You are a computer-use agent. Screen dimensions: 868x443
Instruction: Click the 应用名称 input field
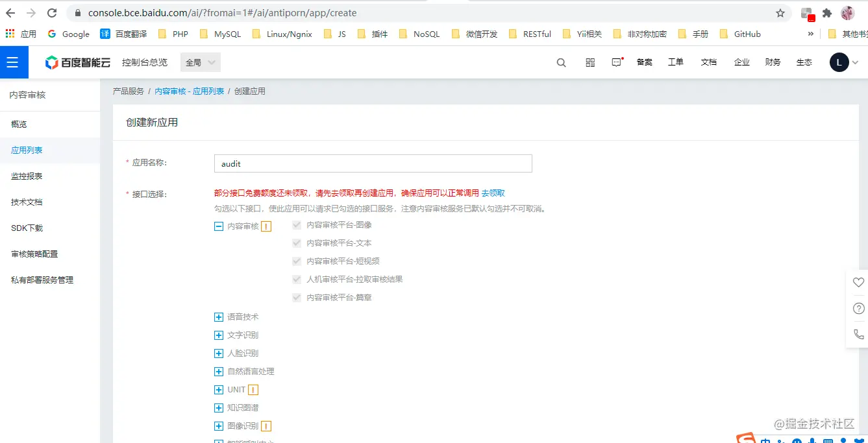[373, 163]
